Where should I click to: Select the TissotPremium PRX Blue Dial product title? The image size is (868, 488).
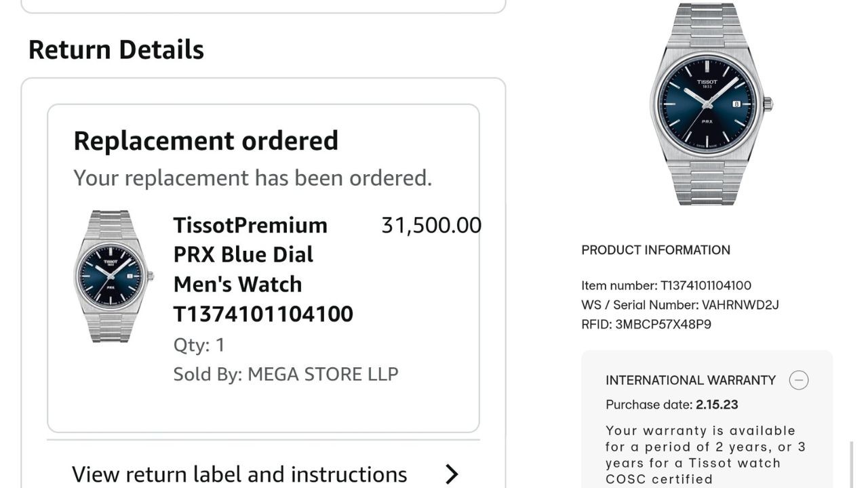(x=263, y=269)
